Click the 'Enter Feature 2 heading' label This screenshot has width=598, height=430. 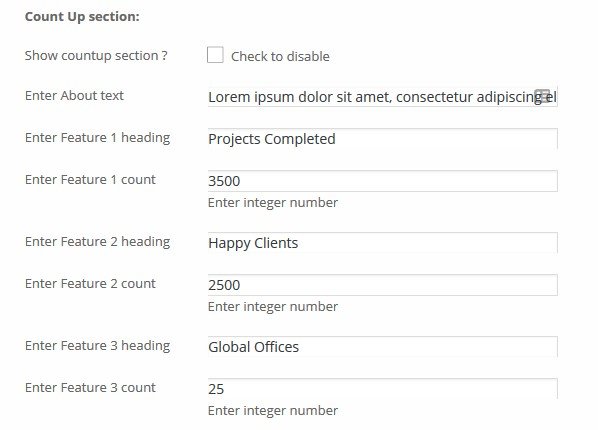pyautogui.click(x=98, y=242)
